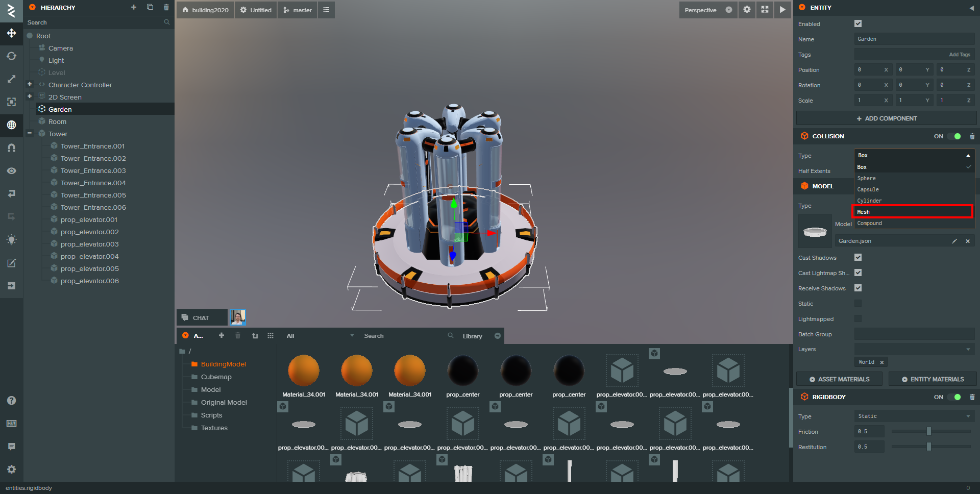Enable the Lightmapped checkbox
The image size is (980, 494).
[858, 318]
